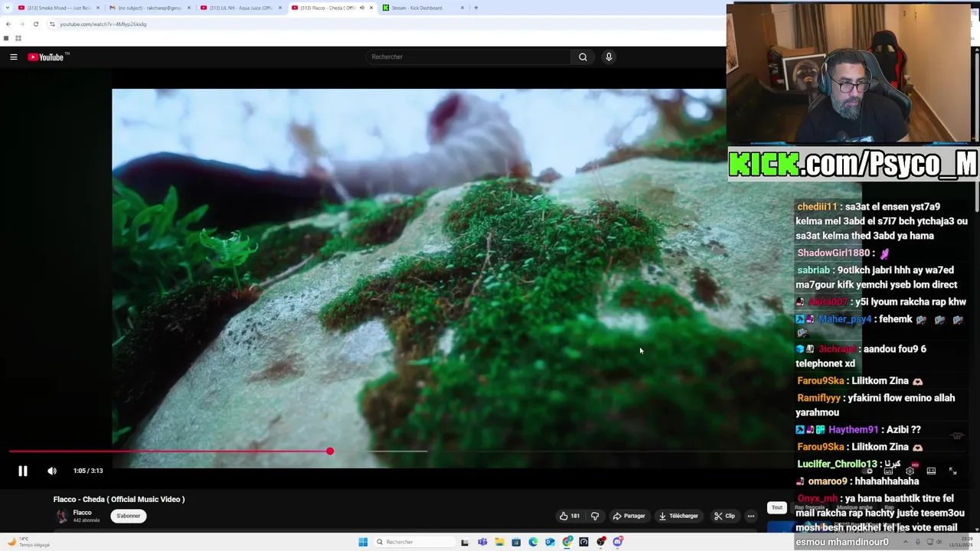The height and width of the screenshot is (551, 980).
Task: Switch the player to theater mode
Action: click(931, 471)
